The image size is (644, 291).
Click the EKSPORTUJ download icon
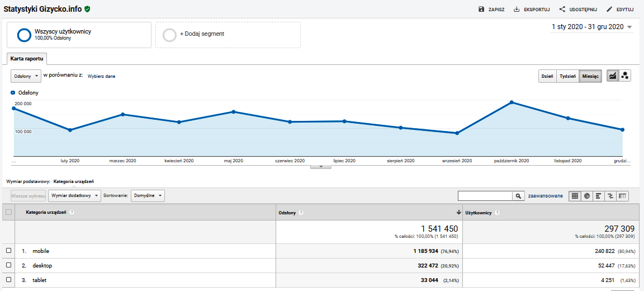(517, 10)
